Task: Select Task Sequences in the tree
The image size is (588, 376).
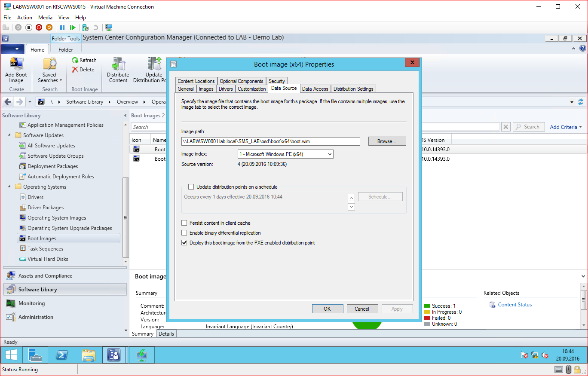Action: pos(46,249)
